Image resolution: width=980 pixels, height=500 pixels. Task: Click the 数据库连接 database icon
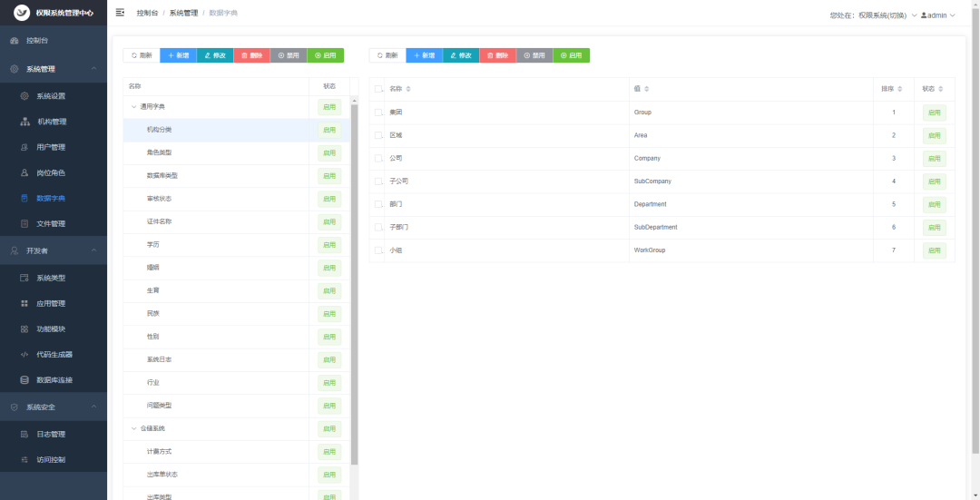[x=24, y=380]
